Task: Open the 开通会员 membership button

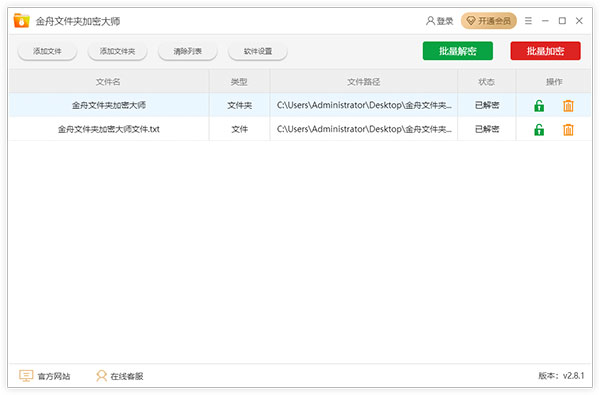Action: click(489, 21)
